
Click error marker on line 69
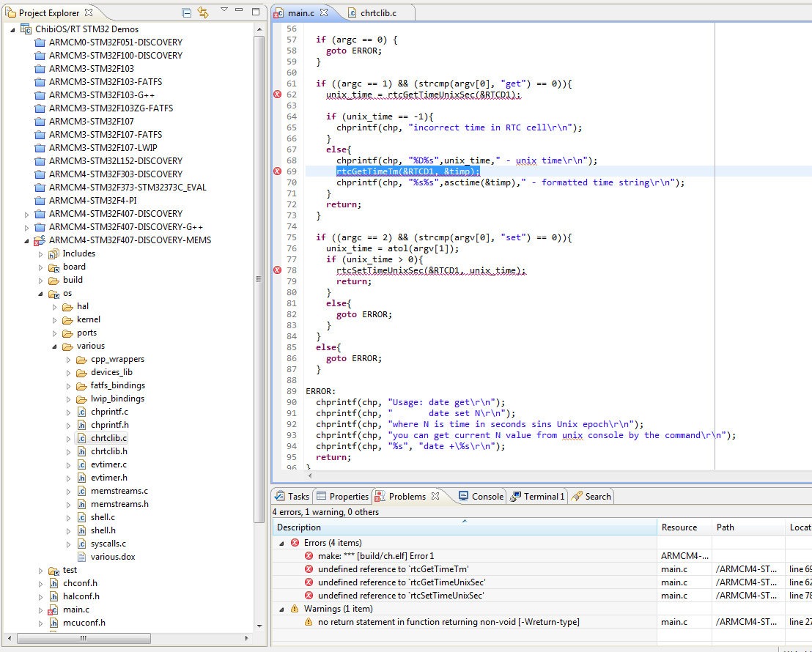pyautogui.click(x=278, y=171)
